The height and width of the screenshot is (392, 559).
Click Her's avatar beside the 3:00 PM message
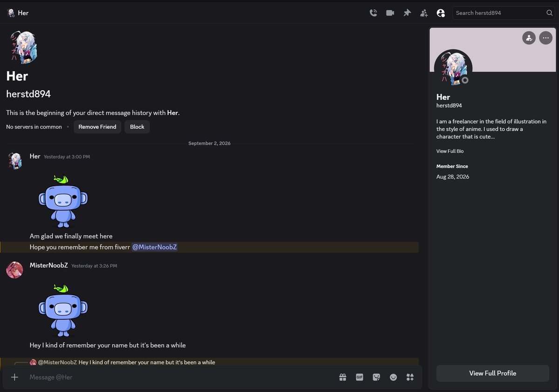click(15, 161)
